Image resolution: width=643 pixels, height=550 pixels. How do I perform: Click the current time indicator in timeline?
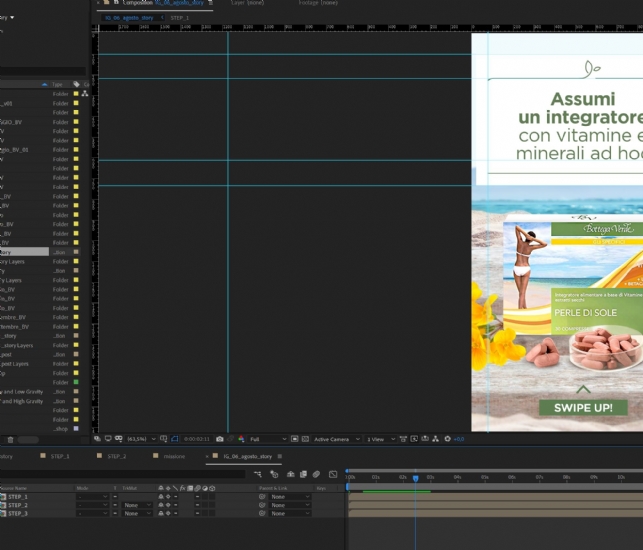[x=415, y=478]
